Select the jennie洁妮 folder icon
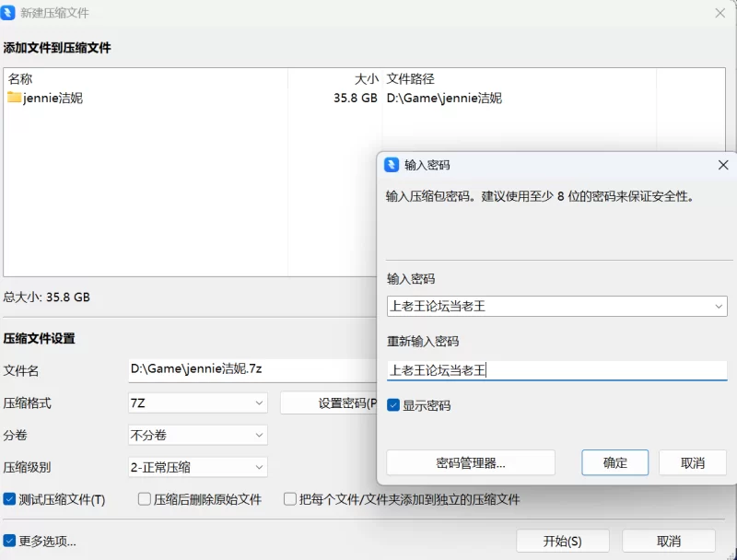Image resolution: width=737 pixels, height=560 pixels. [x=15, y=98]
